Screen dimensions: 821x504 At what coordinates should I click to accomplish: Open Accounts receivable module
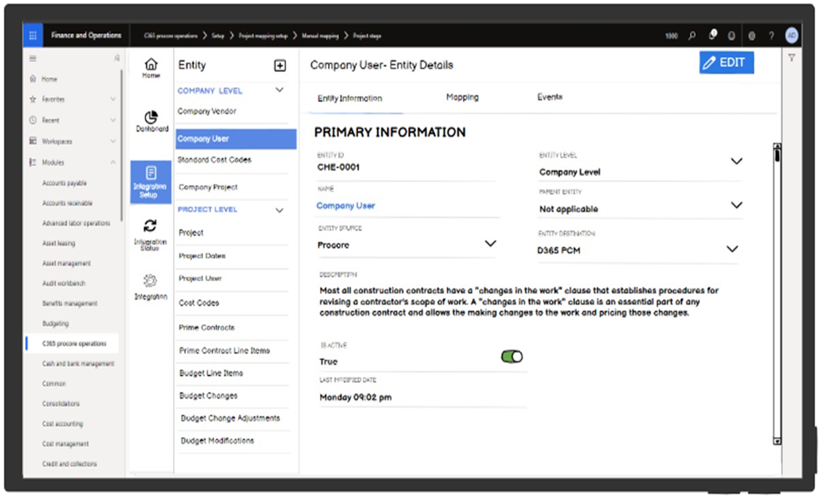point(67,203)
